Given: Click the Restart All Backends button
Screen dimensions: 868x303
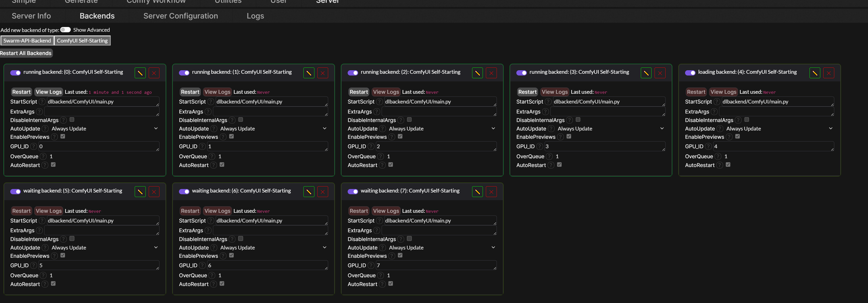Looking at the screenshot, I should (26, 53).
